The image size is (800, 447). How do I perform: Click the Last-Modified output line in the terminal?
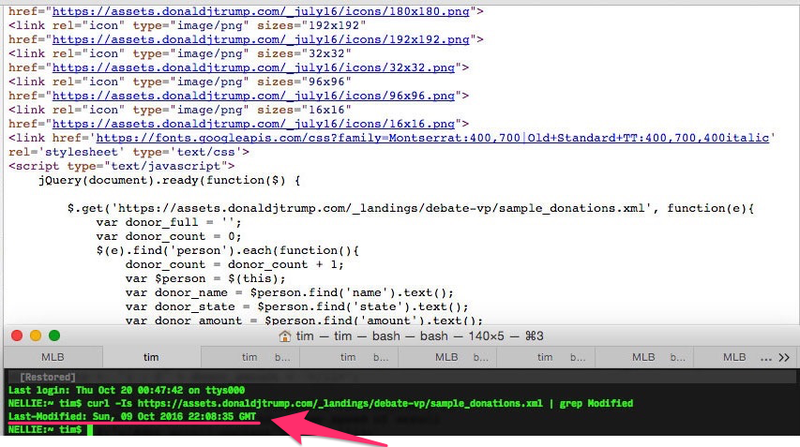pos(132,416)
